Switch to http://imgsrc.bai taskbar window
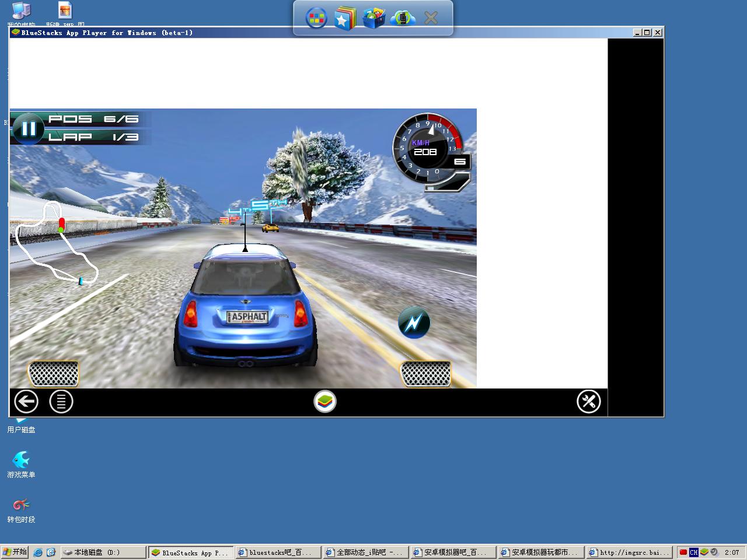This screenshot has height=560, width=747. pos(629,552)
